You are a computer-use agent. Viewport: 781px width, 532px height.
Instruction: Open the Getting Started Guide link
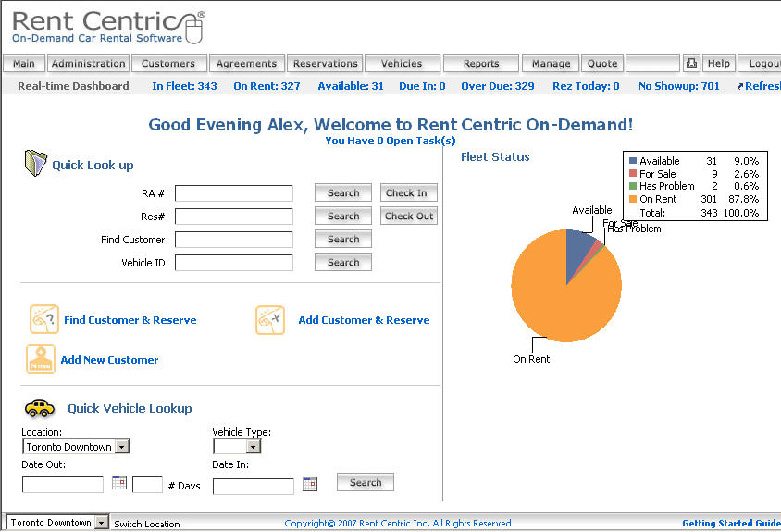pyautogui.click(x=731, y=523)
